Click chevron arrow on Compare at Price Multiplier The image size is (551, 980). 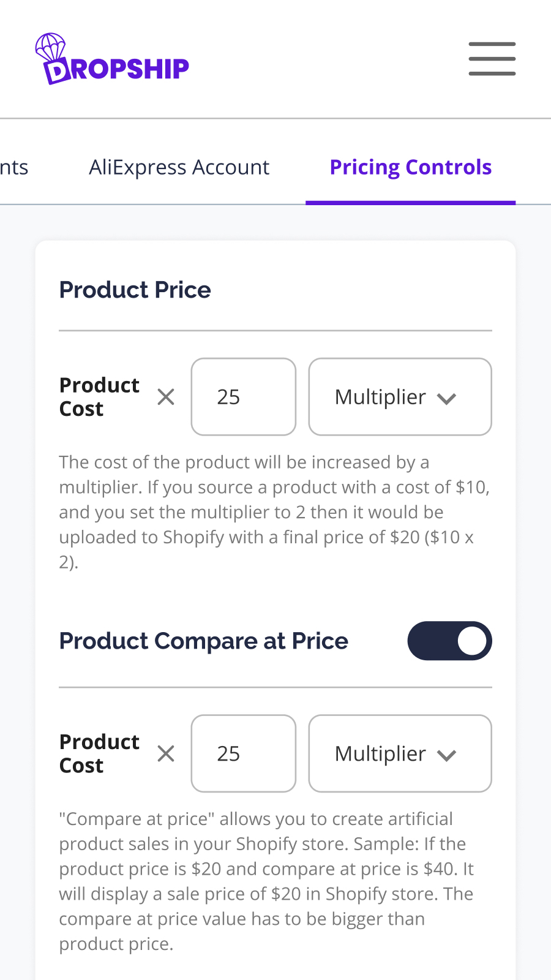click(446, 755)
